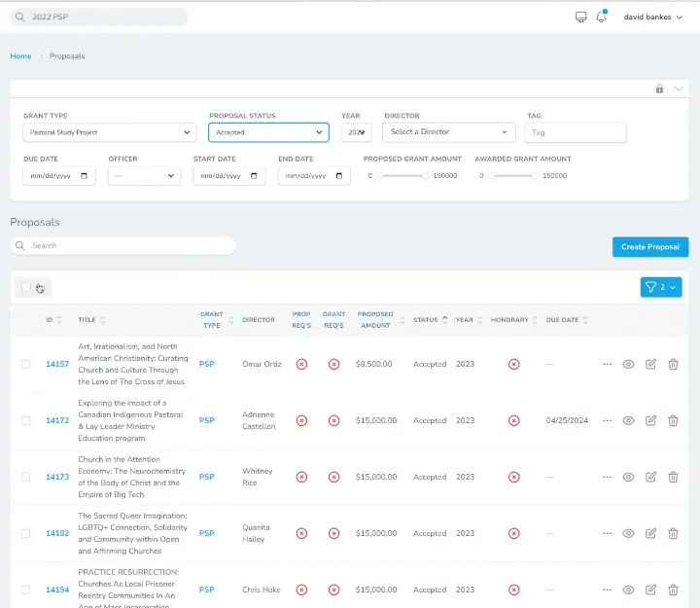Click the notification bell icon

coord(602,17)
